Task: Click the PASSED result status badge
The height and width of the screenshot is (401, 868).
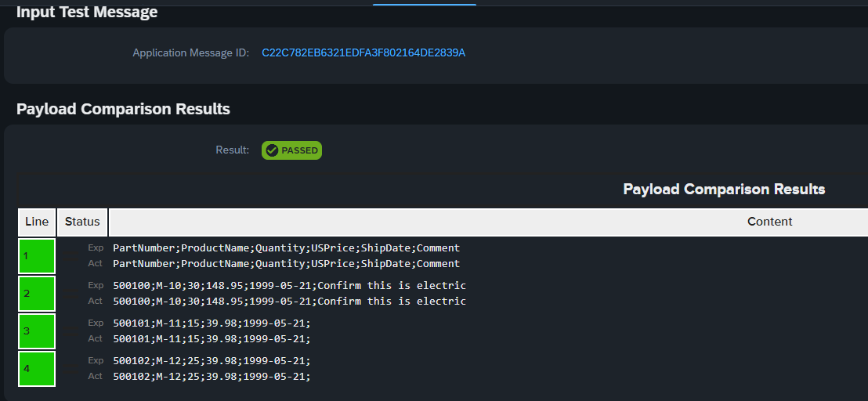Action: point(291,150)
